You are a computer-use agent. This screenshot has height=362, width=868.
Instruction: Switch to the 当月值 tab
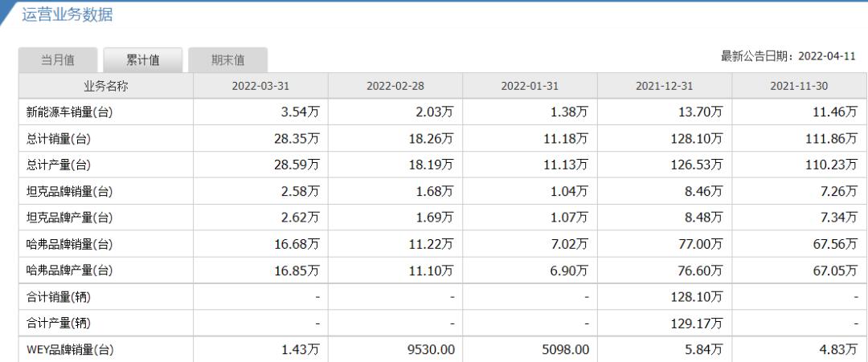[x=58, y=59]
